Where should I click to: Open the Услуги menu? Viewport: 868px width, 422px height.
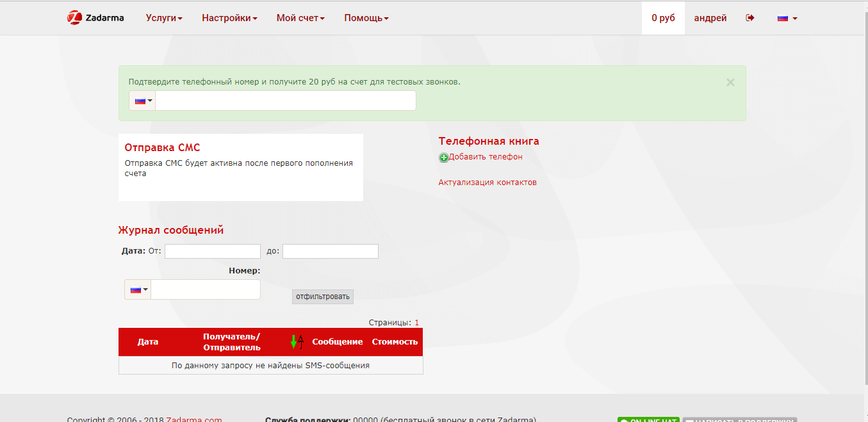point(164,18)
